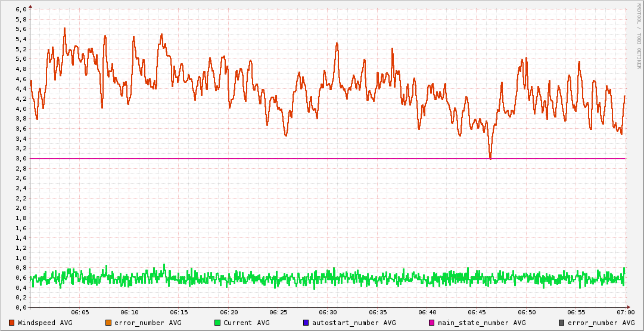
Task: Click the 06:30 time axis label
Action: [x=328, y=313]
